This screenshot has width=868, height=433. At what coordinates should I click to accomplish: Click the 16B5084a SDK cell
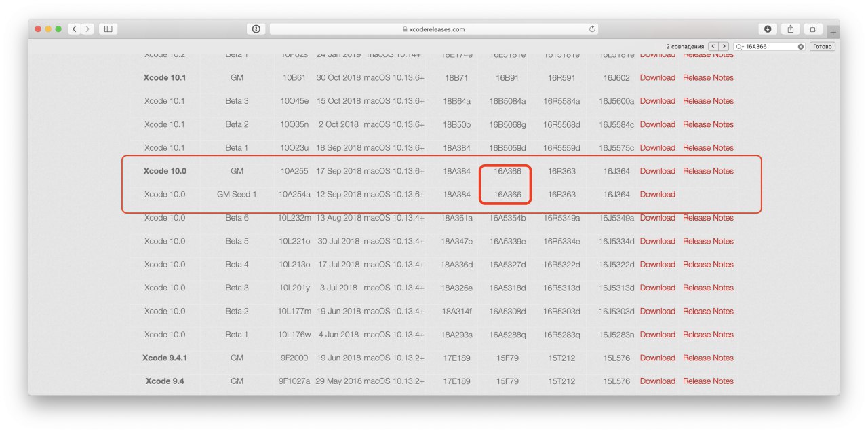(x=507, y=101)
